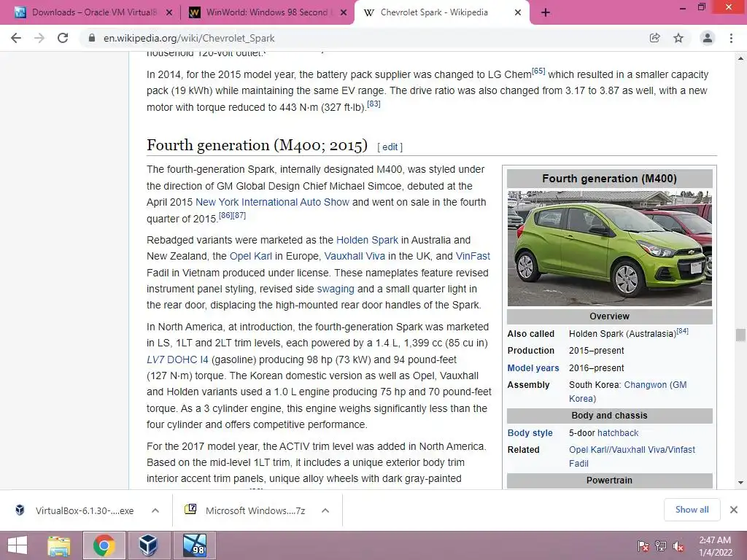Open citation 84 in infobox
Viewport: 747px width, 560px height.
[682, 330]
